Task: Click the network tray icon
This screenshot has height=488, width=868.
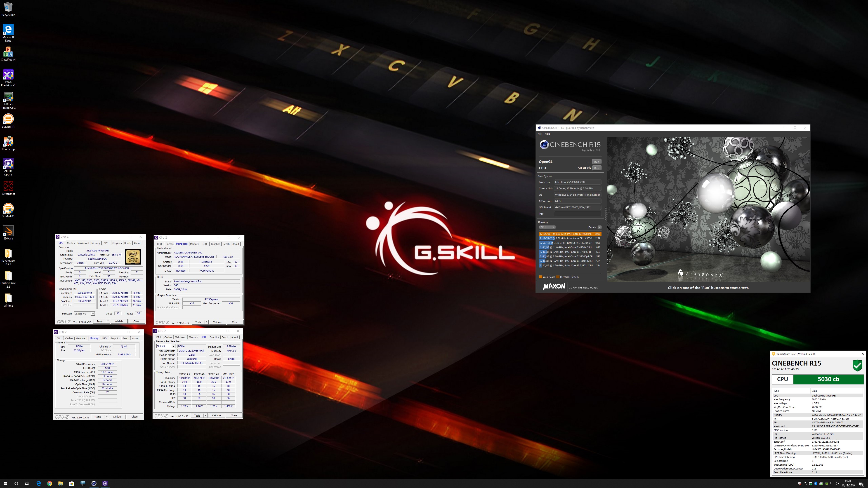Action: pos(832,484)
